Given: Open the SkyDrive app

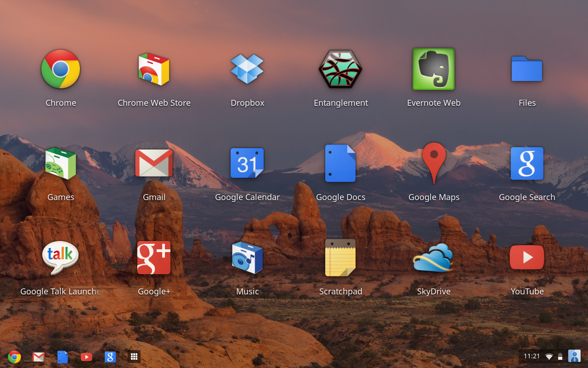Looking at the screenshot, I should 434,258.
